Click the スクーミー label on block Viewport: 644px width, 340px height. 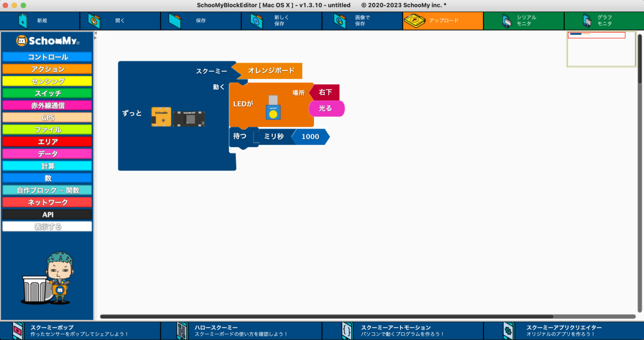[211, 71]
